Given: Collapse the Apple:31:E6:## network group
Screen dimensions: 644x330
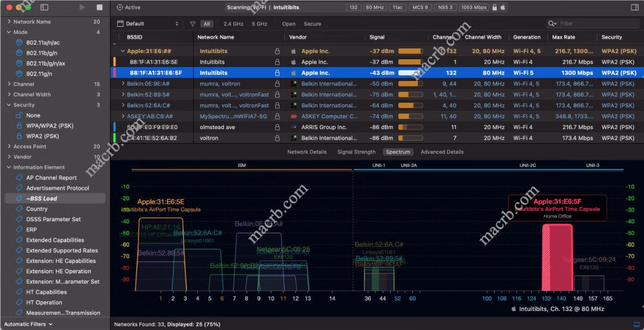Looking at the screenshot, I should tap(123, 51).
